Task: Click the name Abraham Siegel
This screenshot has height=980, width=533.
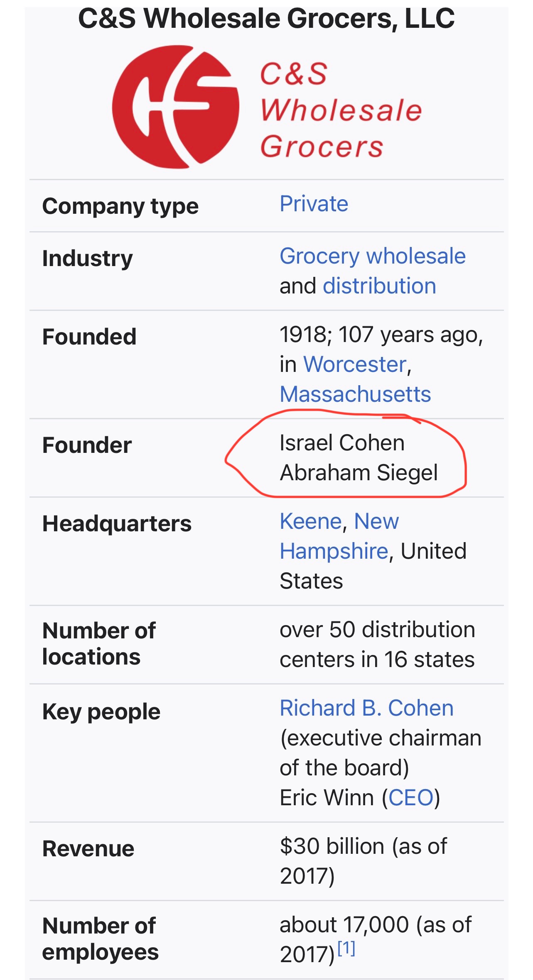Action: click(x=359, y=473)
